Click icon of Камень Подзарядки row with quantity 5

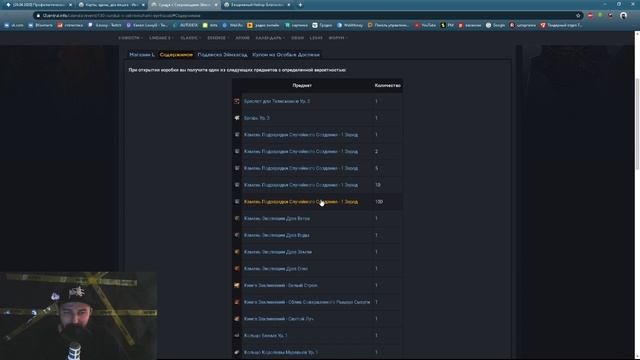(237, 168)
